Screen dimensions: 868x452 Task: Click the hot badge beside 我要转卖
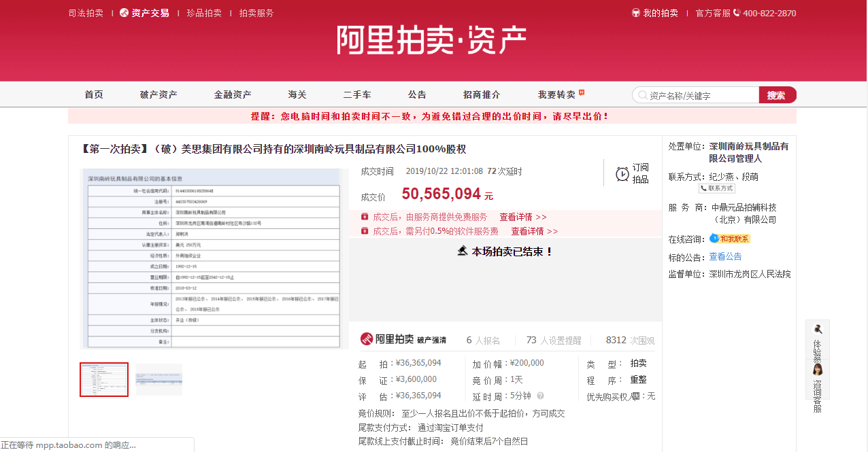point(582,92)
